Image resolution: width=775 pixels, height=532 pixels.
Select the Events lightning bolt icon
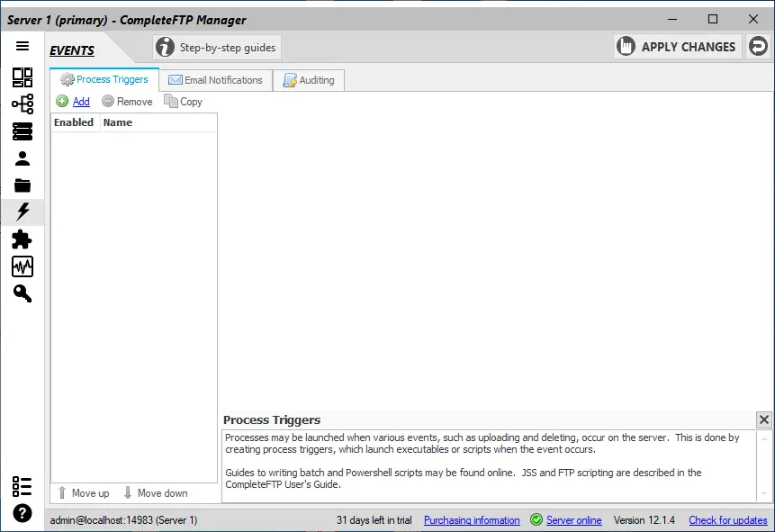23,212
